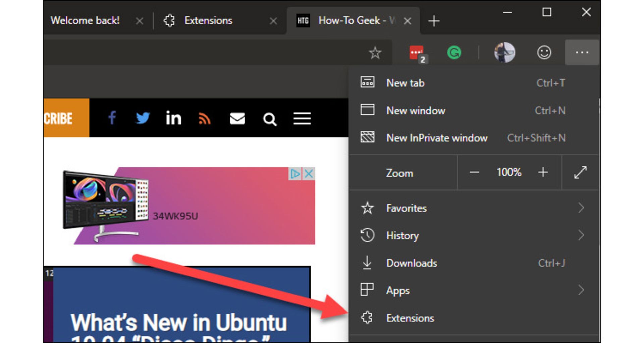This screenshot has height=343, width=644.
Task: Close the ad with X icon
Action: point(309,174)
